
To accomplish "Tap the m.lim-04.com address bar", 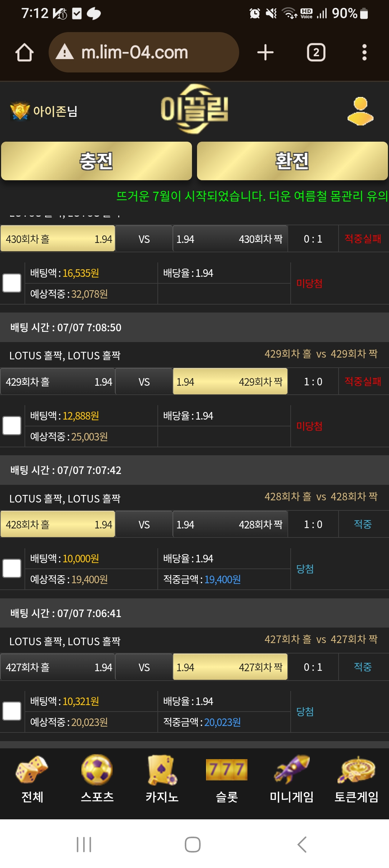I will pos(144,53).
